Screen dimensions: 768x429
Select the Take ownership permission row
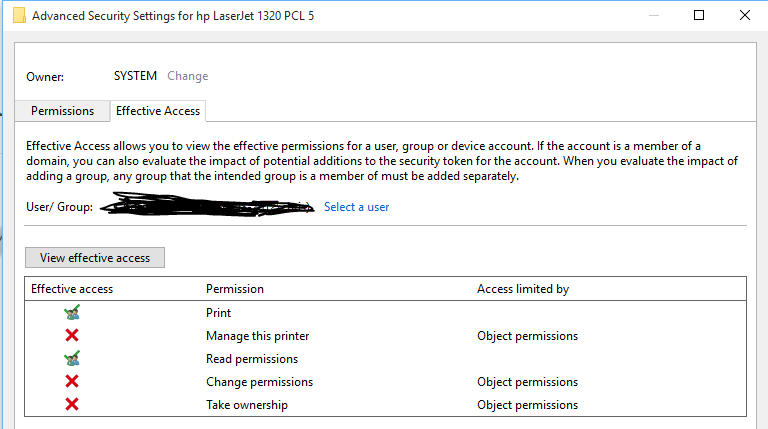pos(247,405)
